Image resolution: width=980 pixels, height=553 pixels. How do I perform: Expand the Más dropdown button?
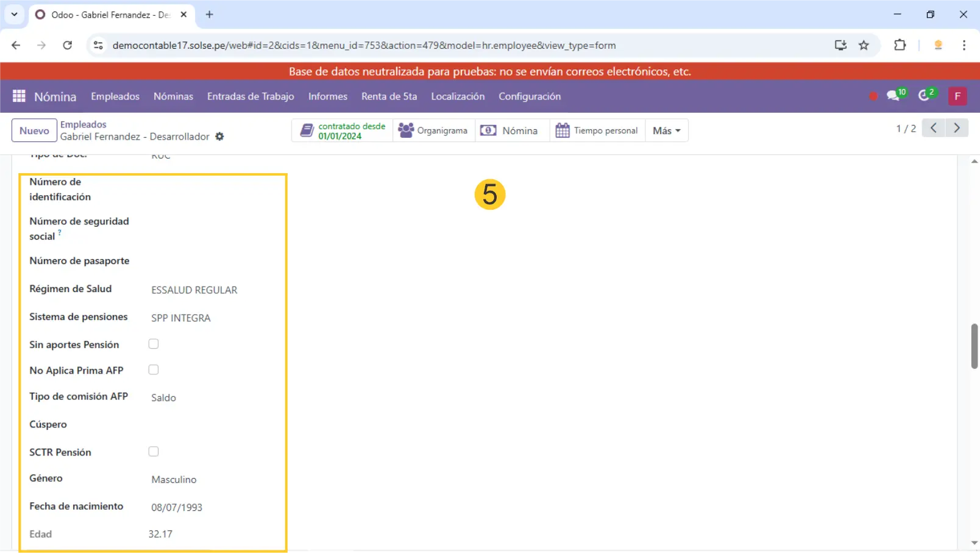[666, 130]
